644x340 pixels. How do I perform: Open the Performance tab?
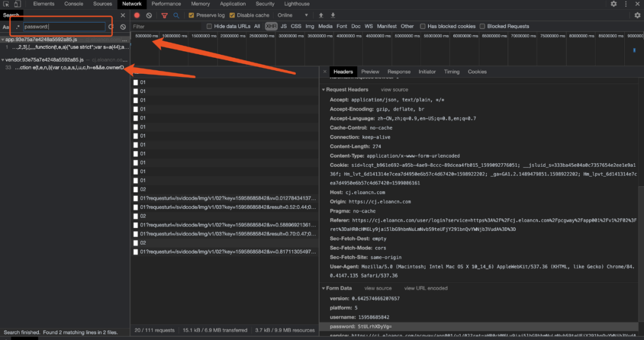pos(166,4)
